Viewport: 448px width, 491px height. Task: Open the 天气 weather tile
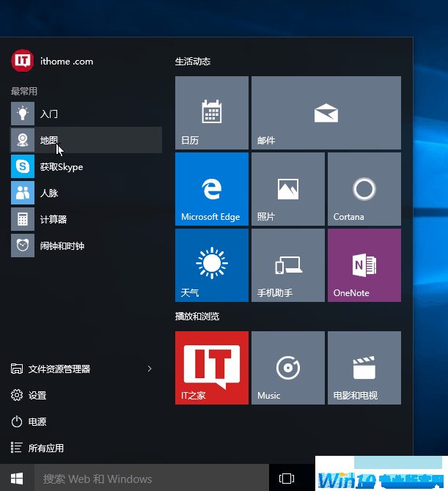[212, 265]
